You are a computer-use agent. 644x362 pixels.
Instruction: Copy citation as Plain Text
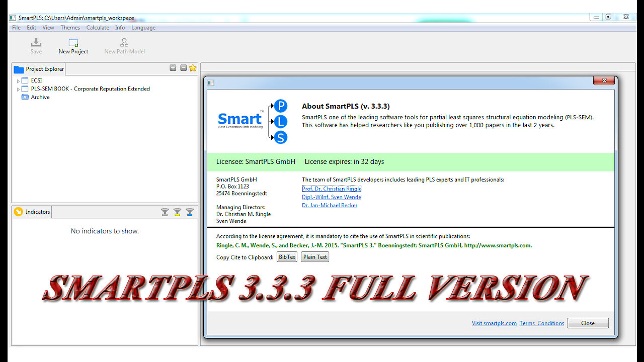click(x=315, y=257)
